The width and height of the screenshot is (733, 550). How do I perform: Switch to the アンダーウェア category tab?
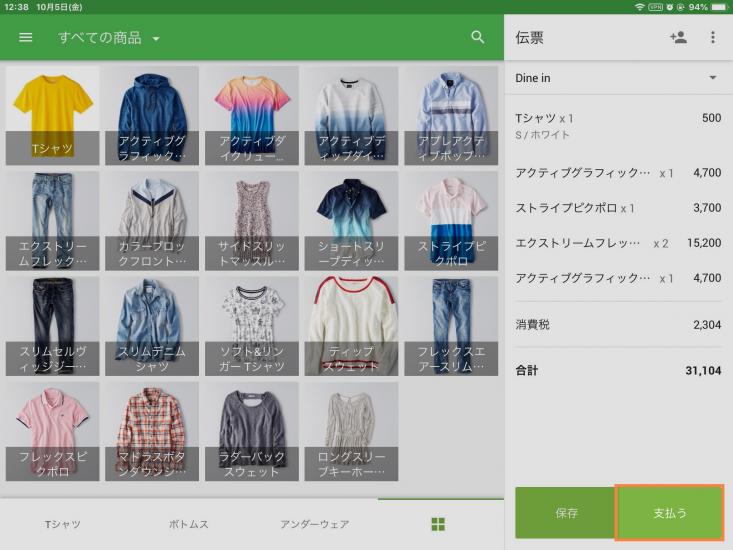[315, 524]
